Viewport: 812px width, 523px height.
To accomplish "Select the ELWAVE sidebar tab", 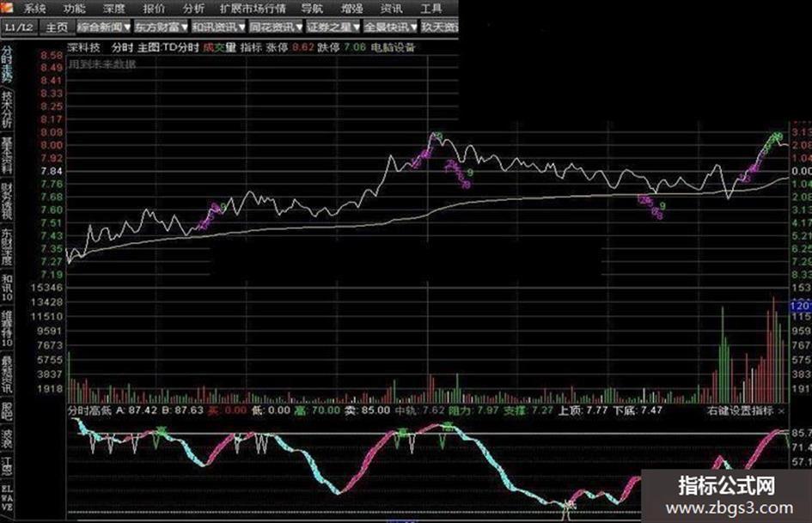I will coord(7,497).
